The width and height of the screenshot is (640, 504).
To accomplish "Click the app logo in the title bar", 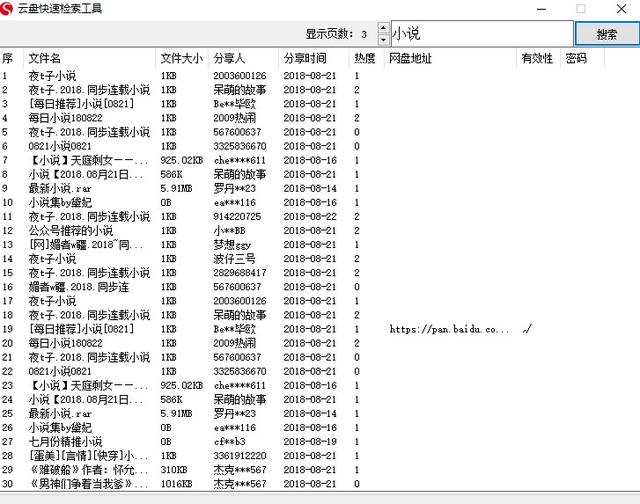I will click(7, 9).
